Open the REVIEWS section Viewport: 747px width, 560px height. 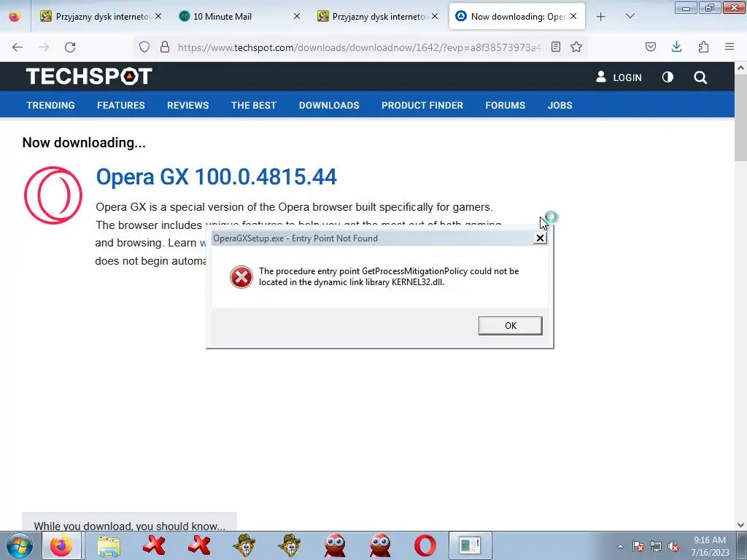pyautogui.click(x=187, y=105)
